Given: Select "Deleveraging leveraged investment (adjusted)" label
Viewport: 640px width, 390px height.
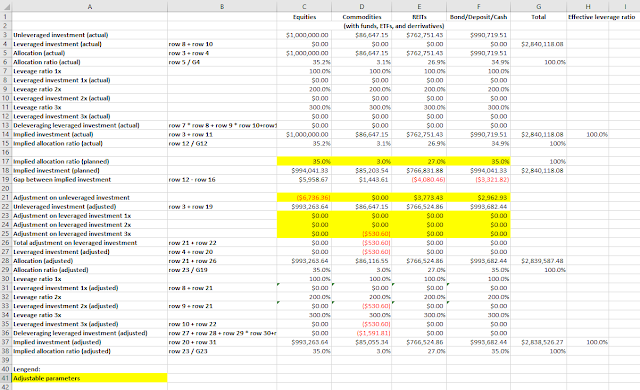Looking at the screenshot, I should pos(89,333).
